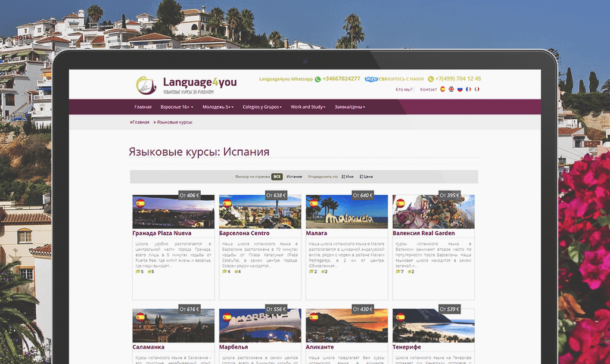Click the От 638 € price tag

276,195
